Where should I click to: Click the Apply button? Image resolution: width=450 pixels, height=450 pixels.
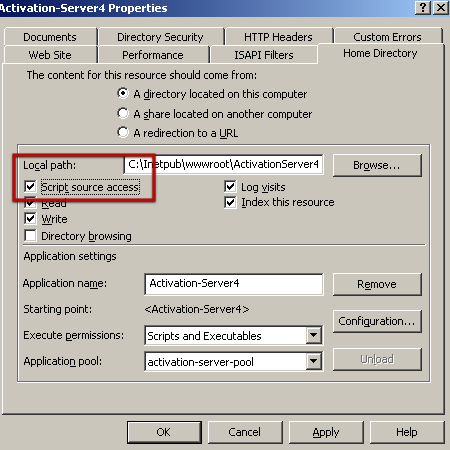(326, 432)
